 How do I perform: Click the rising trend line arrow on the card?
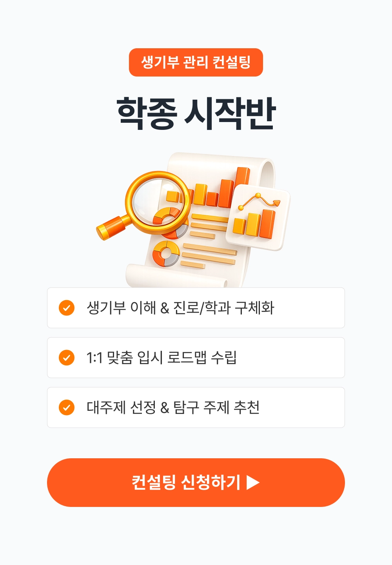coord(260,200)
